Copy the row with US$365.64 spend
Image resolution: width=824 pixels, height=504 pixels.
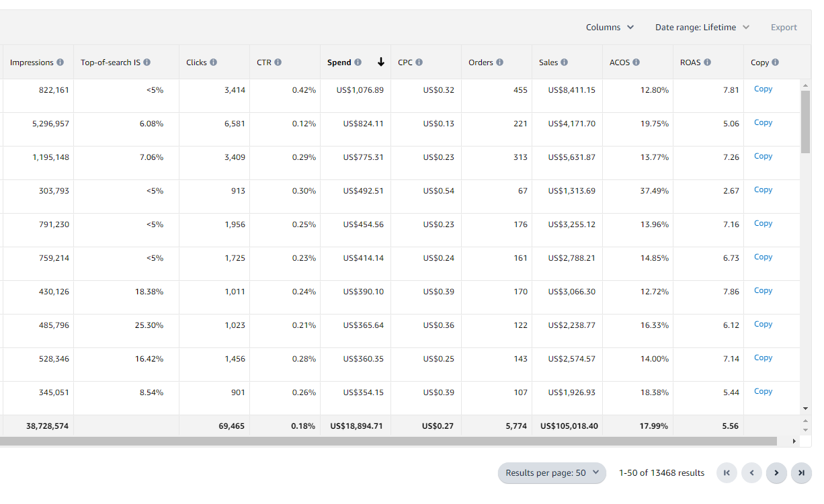763,325
